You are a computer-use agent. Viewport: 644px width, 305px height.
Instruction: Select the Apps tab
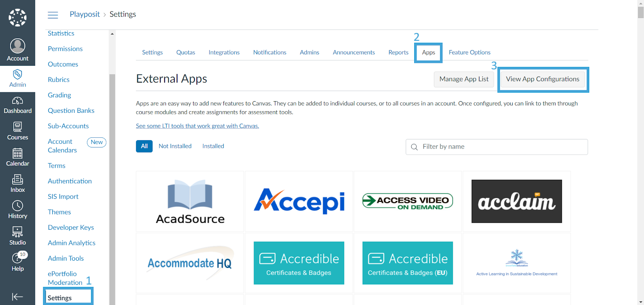[429, 52]
